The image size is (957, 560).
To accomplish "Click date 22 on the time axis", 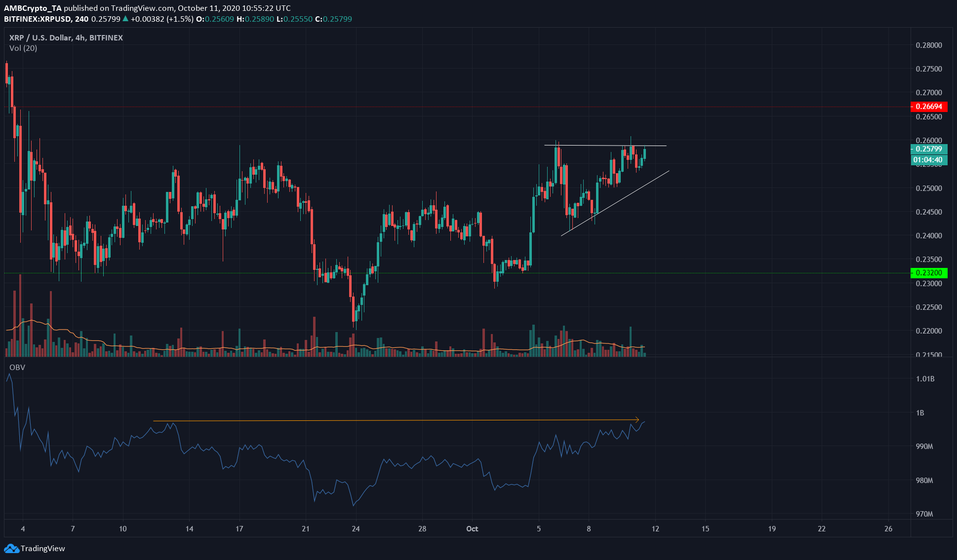I will (x=822, y=528).
